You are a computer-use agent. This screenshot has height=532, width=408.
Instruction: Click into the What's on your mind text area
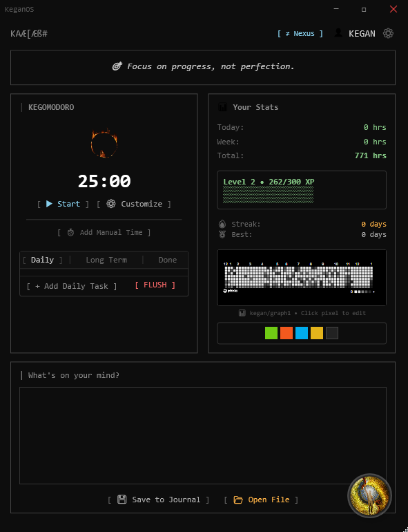[x=203, y=435]
